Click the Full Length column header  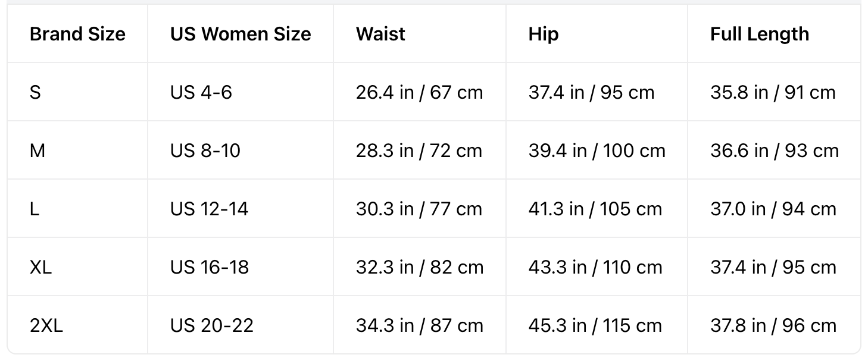tap(760, 34)
